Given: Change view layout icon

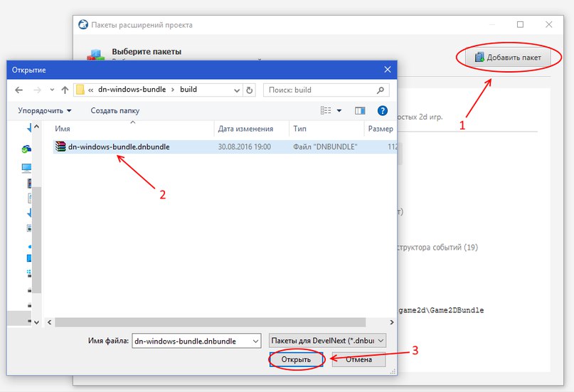Looking at the screenshot, I should point(326,110).
